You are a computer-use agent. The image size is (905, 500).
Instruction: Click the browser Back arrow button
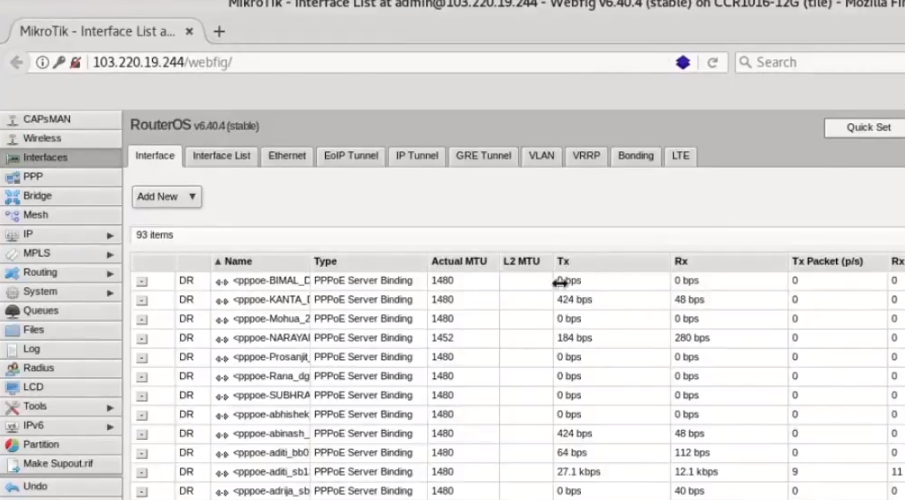click(17, 62)
